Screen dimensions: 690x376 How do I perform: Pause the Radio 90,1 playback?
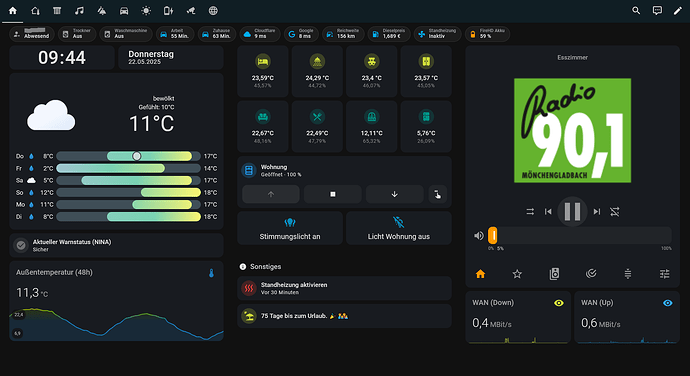tap(572, 212)
